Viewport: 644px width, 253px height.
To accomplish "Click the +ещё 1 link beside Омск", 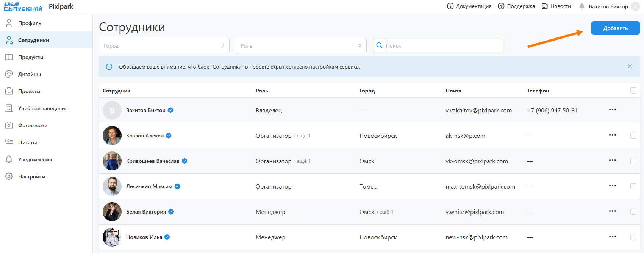I will 385,212.
